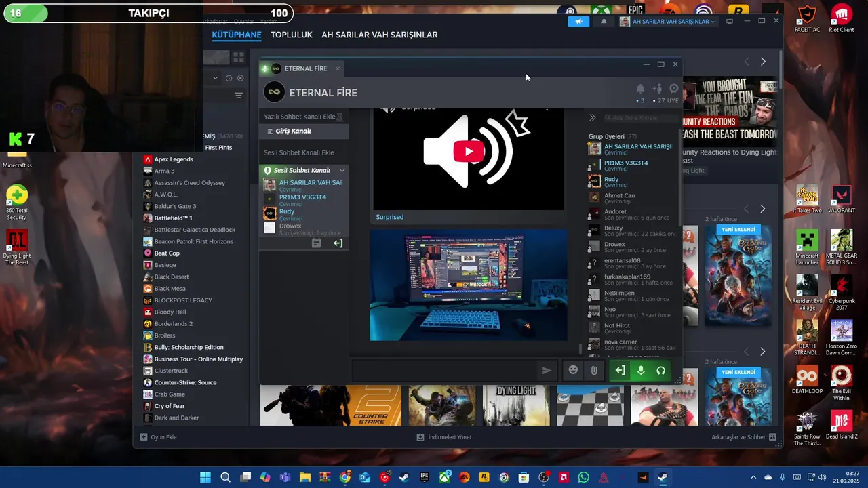Open notification bell in Eternal Fire chat header
868x488 pixels.
coord(640,89)
